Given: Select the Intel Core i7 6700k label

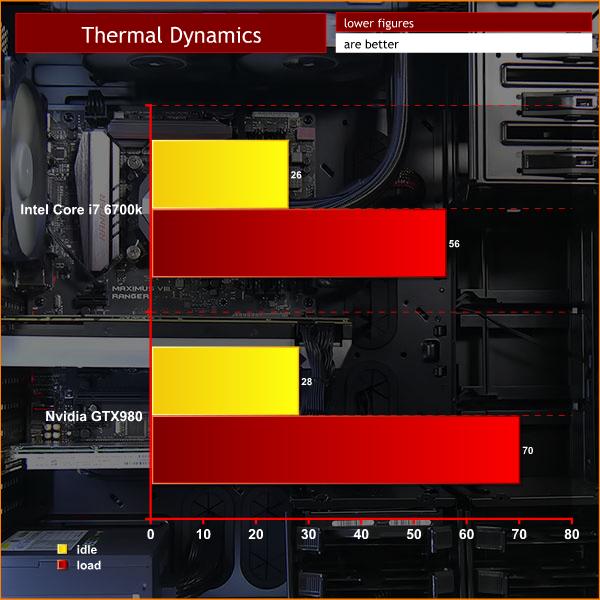Looking at the screenshot, I should click(x=81, y=209).
